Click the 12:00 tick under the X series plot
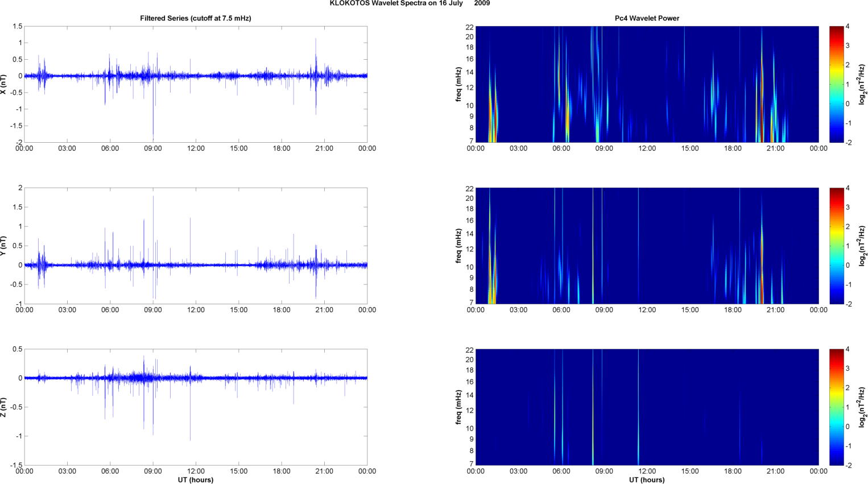 click(196, 148)
